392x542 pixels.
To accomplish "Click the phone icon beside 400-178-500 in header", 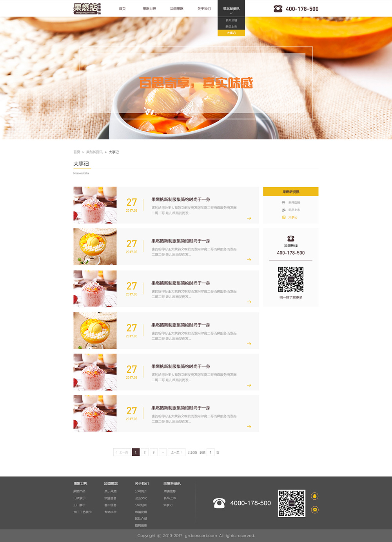I will [x=278, y=9].
